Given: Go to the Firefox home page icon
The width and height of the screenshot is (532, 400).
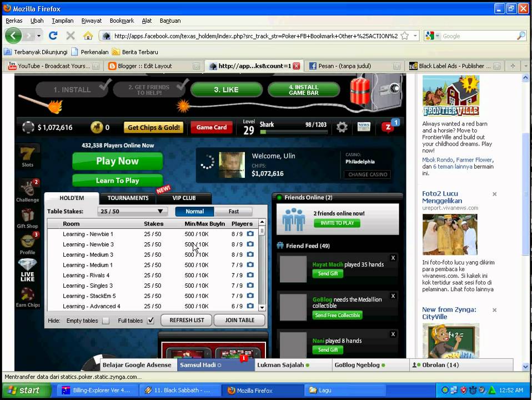Looking at the screenshot, I should click(x=88, y=36).
